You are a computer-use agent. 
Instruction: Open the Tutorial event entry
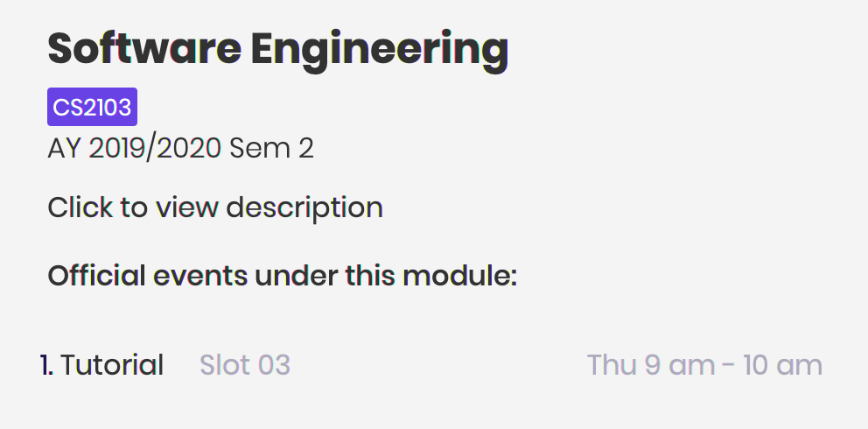coord(112,365)
